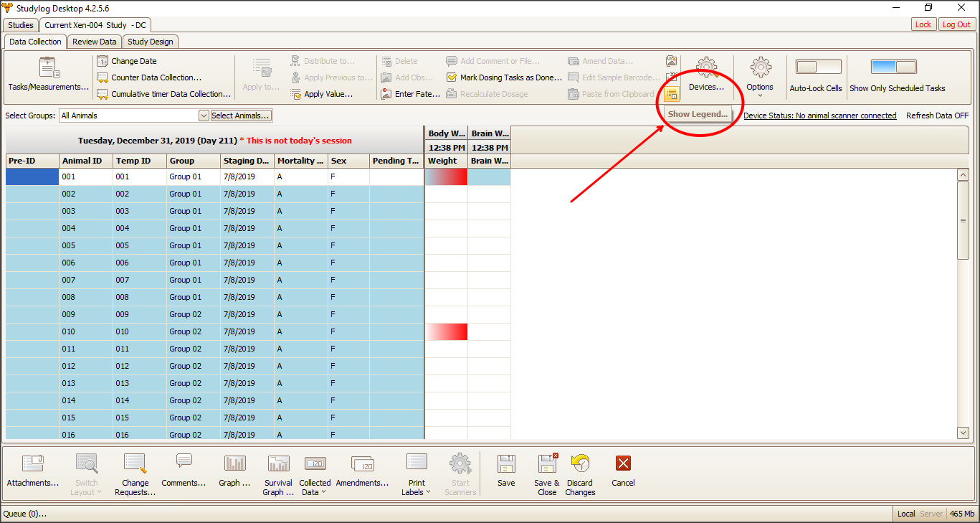980x523 pixels.
Task: Expand the Switch Layout dropdown
Action: [86, 475]
